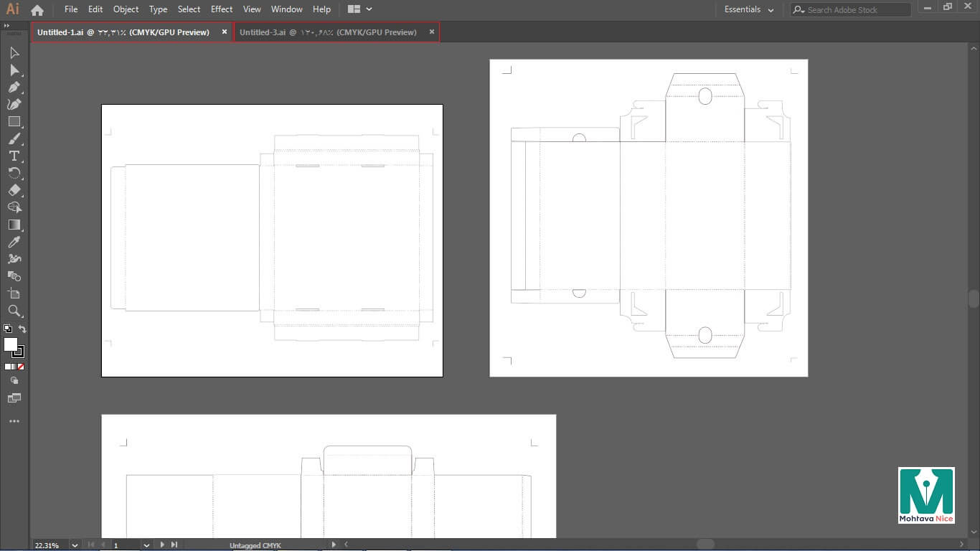Viewport: 980px width, 551px height.
Task: Select the Pen tool
Action: [x=14, y=88]
